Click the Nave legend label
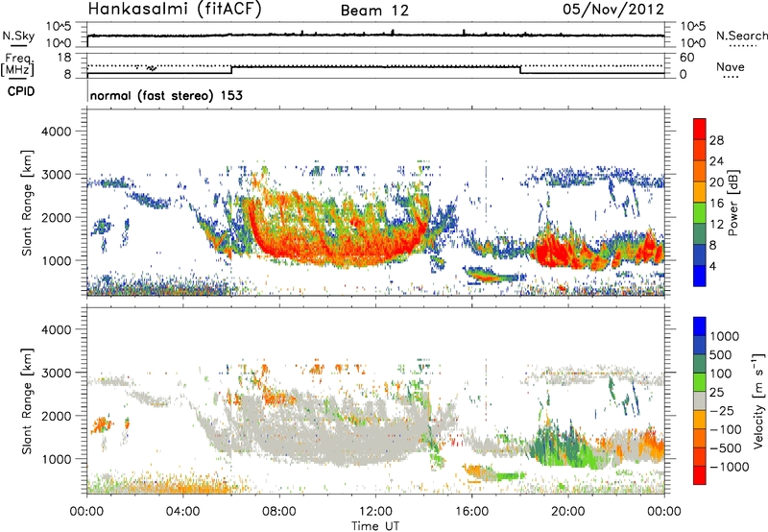768x532 pixels. [731, 66]
